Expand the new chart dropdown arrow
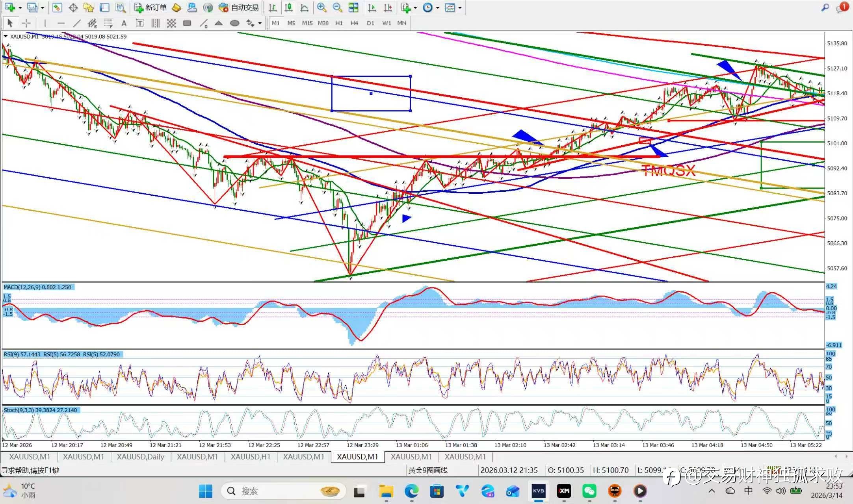Image resolution: width=853 pixels, height=504 pixels. [x=20, y=7]
